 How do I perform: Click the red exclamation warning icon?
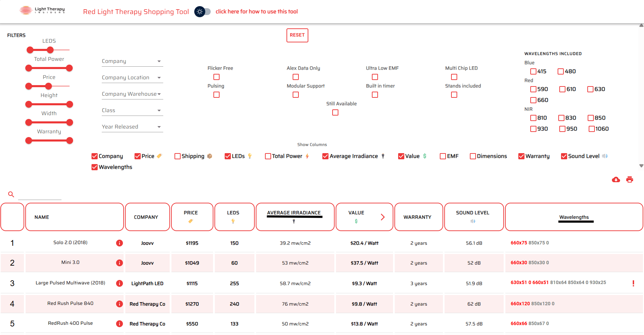click(633, 283)
